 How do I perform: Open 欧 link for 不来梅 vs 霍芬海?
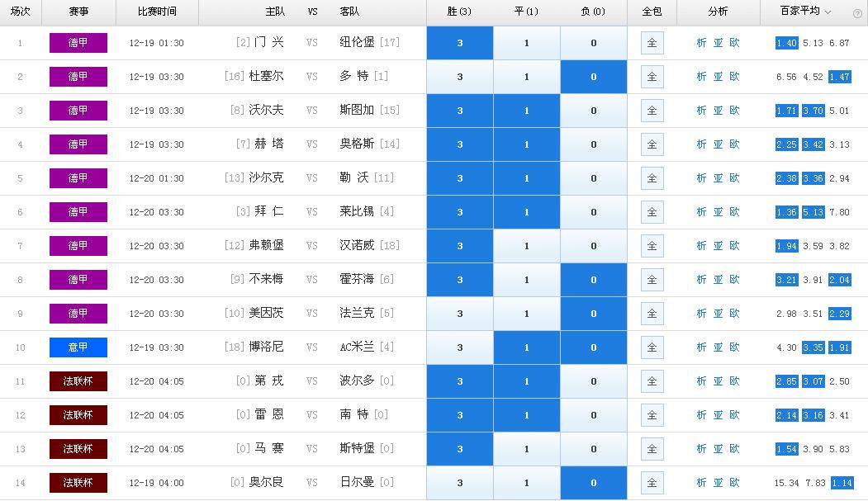coord(734,280)
